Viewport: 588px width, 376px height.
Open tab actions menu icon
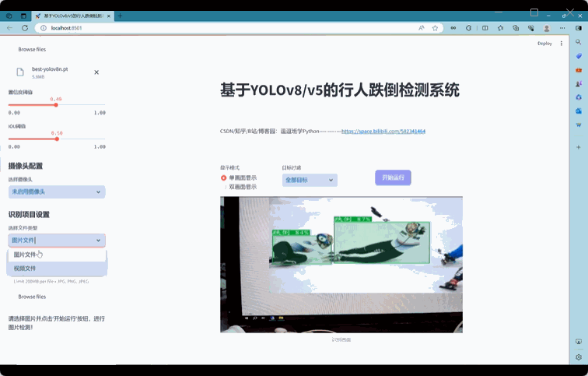[x=23, y=16]
